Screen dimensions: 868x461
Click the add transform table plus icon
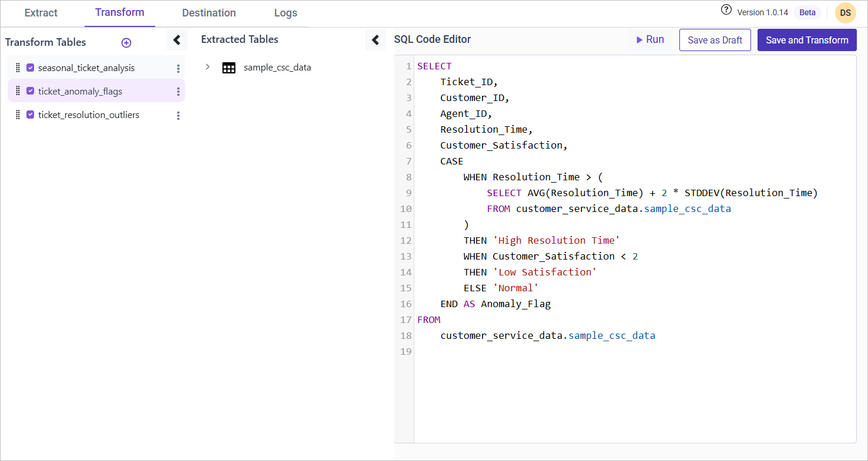point(126,43)
